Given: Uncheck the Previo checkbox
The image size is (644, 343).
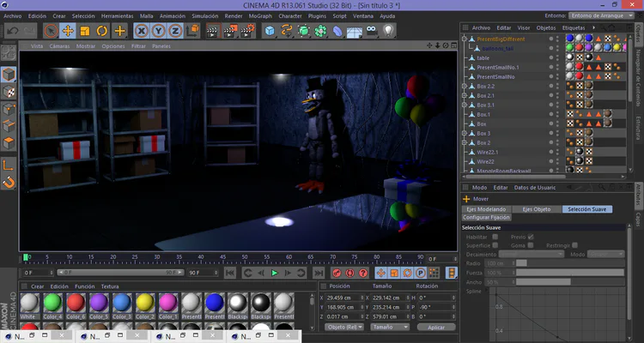Looking at the screenshot, I should point(531,237).
